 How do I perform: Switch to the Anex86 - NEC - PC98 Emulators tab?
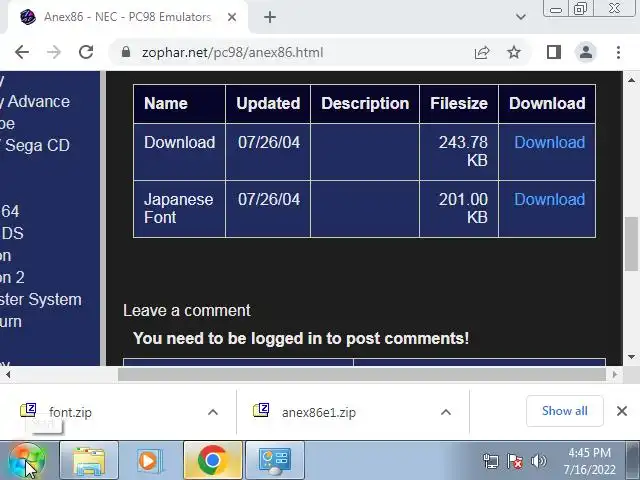127,17
